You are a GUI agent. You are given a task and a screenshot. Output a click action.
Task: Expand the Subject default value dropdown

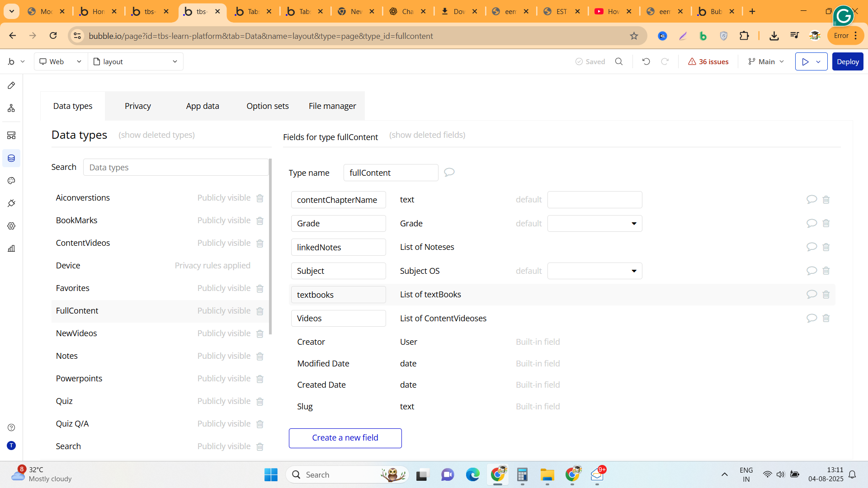594,271
